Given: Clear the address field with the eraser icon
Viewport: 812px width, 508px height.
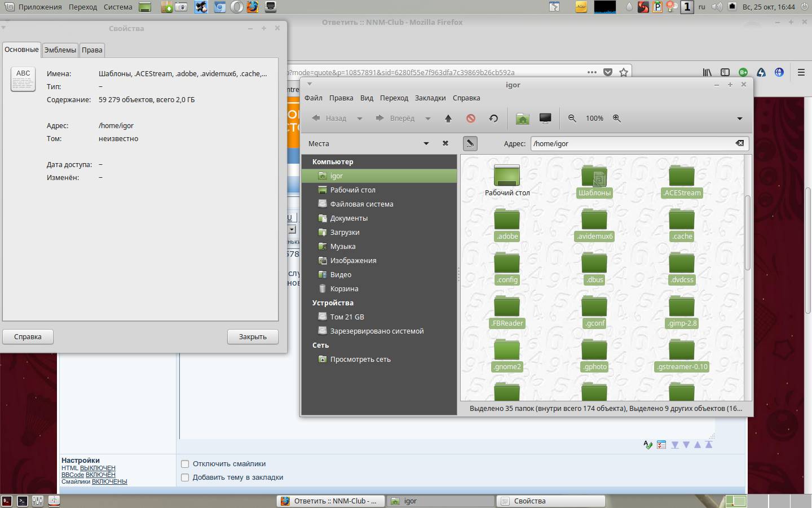Looking at the screenshot, I should 739,143.
